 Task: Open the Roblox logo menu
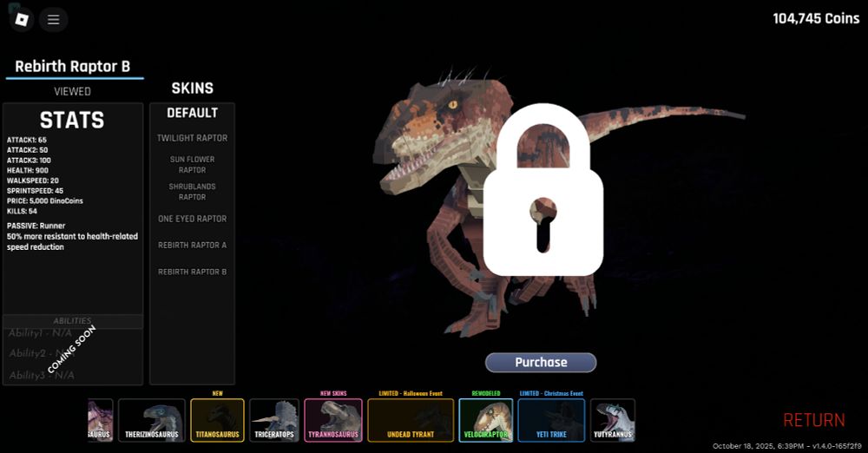click(x=21, y=20)
